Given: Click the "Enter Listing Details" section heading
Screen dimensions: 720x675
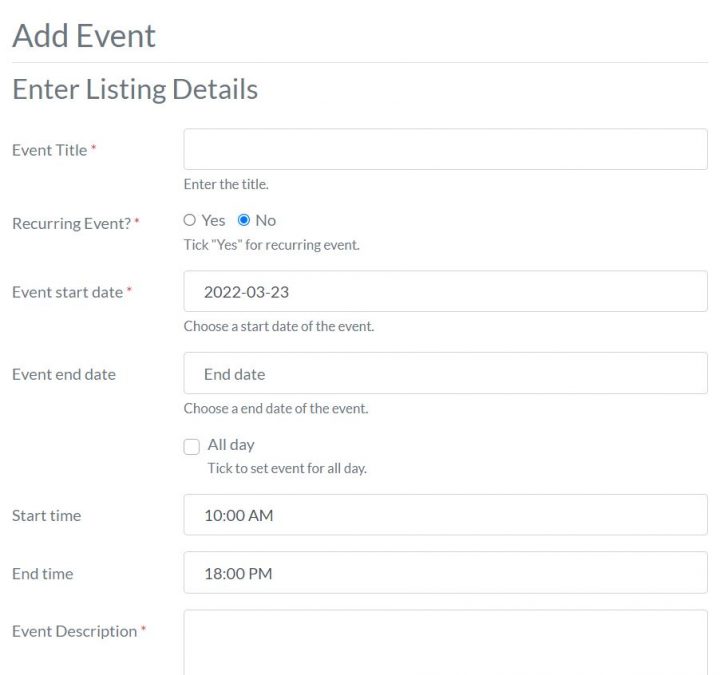Looking at the screenshot, I should click(135, 89).
